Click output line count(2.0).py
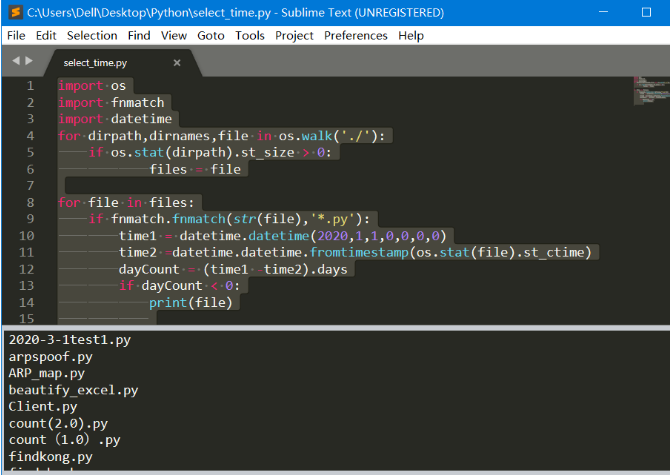 click(x=58, y=424)
